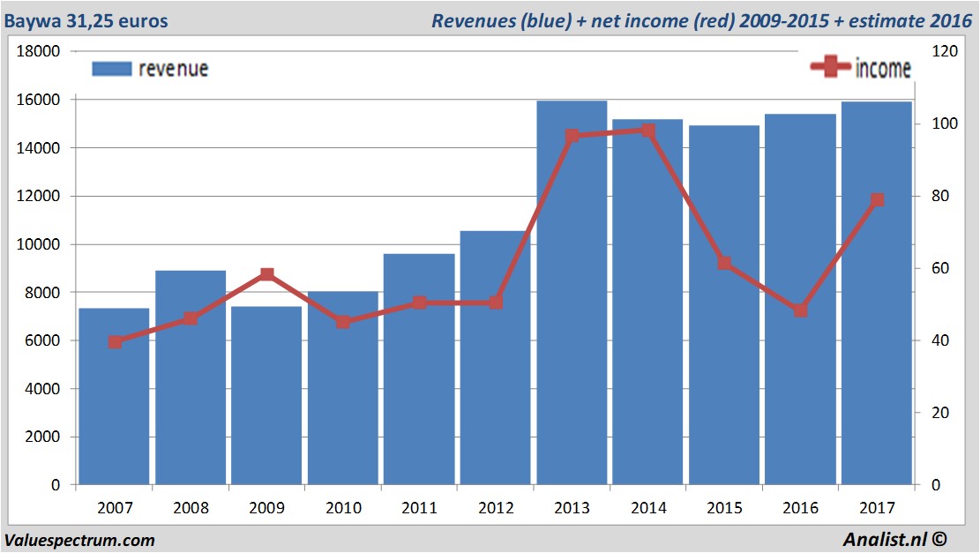The width and height of the screenshot is (980, 553).
Task: Click the 80 right axis label
Action: pos(940,196)
